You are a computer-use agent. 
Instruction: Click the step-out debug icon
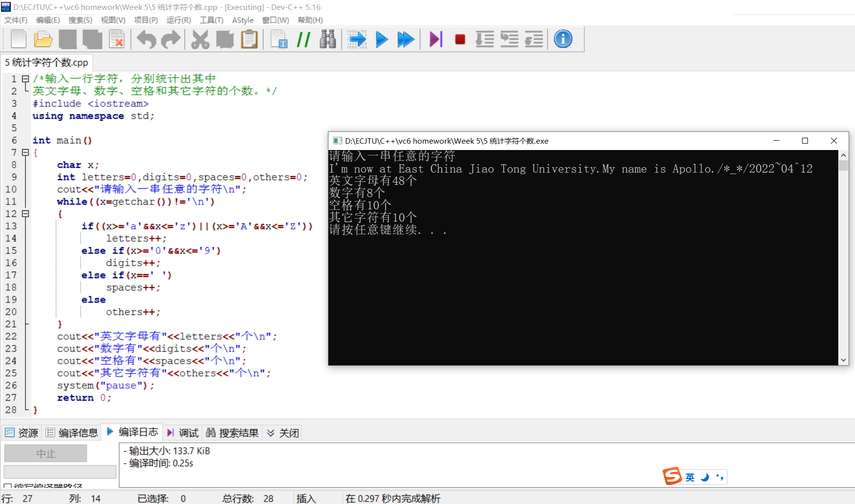pyautogui.click(x=534, y=39)
